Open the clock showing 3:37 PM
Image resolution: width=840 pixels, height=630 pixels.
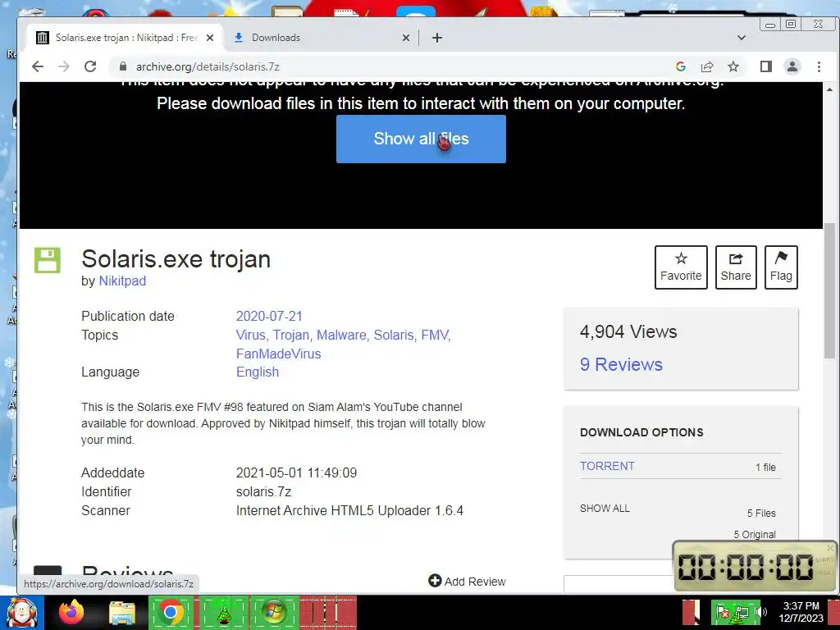point(801,612)
